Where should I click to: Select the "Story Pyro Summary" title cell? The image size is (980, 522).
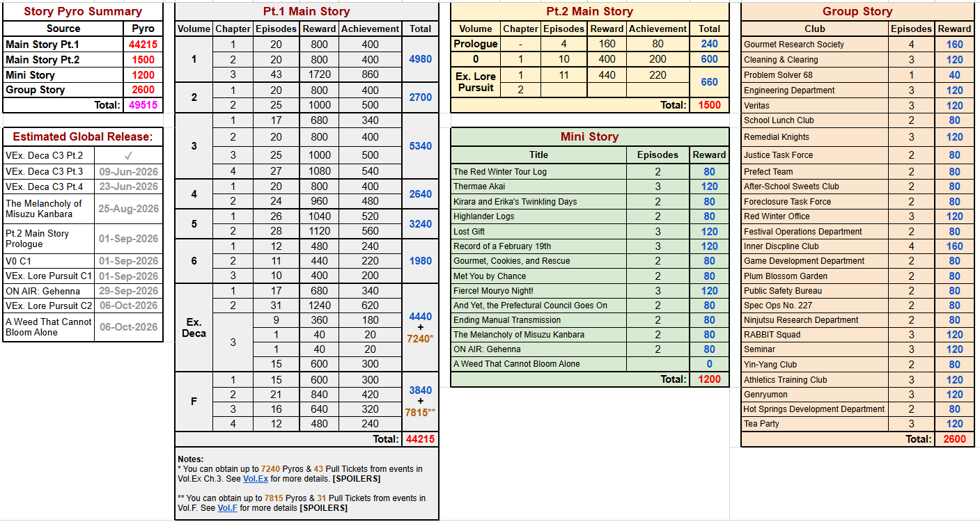(83, 12)
